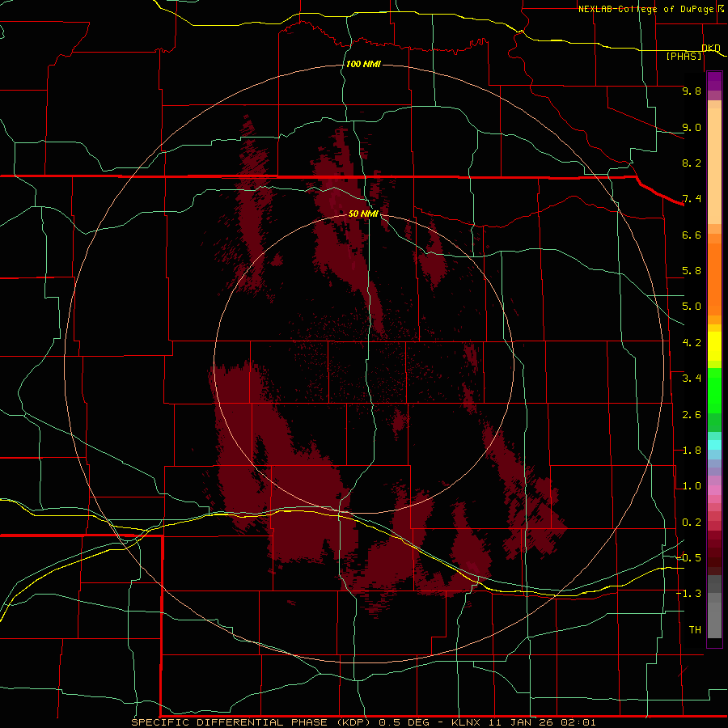
Task: Click the 1.0 value on color scale
Action: click(x=692, y=486)
